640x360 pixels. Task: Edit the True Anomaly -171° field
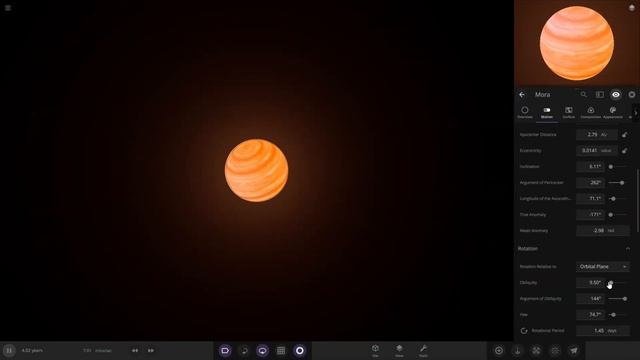click(590, 215)
